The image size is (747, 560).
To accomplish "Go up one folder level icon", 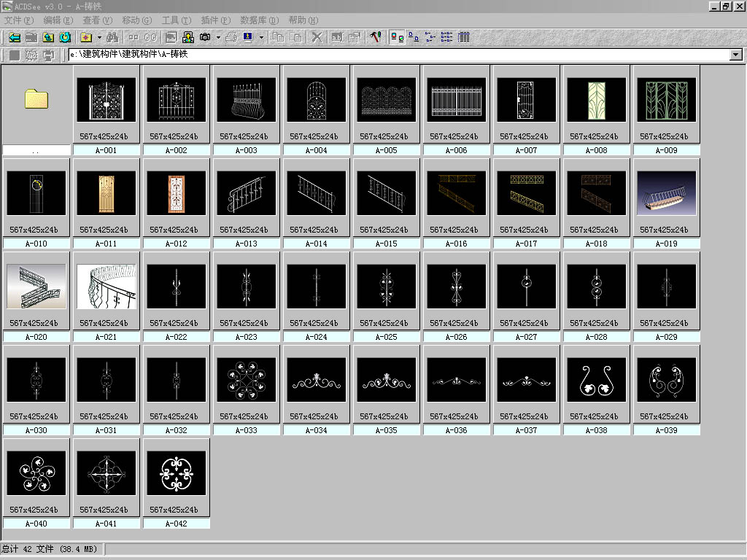I will coord(48,36).
